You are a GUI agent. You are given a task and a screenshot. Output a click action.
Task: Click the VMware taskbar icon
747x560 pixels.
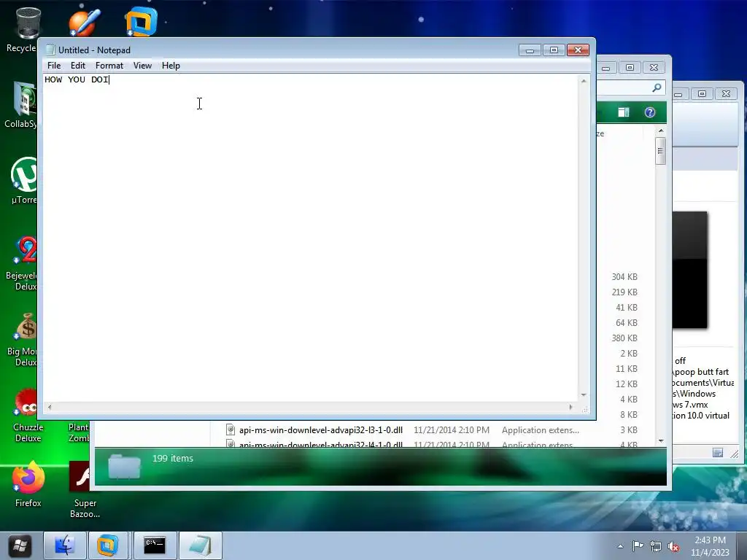point(108,545)
